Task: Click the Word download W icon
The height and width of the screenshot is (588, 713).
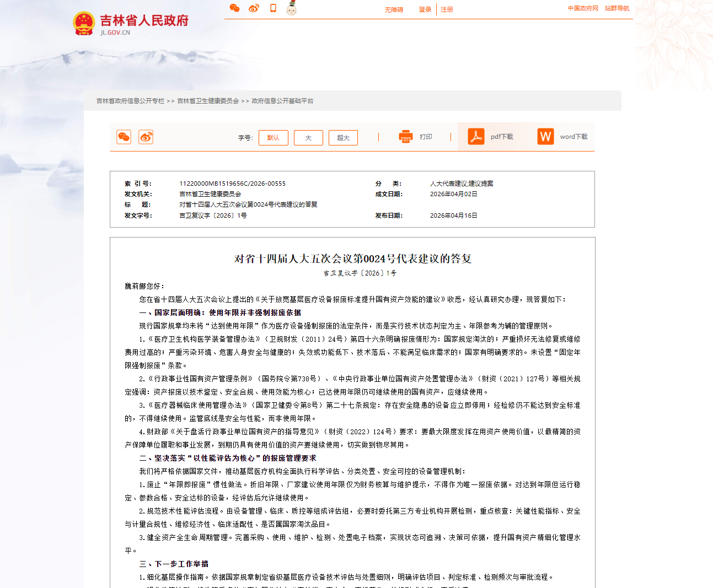Action: [x=545, y=136]
